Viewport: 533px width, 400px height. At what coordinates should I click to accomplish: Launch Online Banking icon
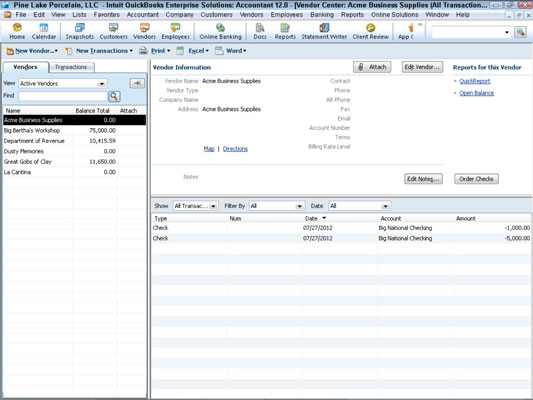[x=220, y=31]
